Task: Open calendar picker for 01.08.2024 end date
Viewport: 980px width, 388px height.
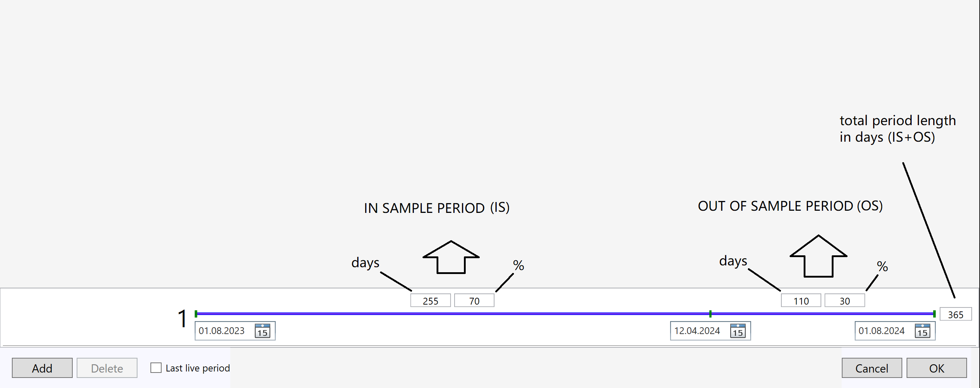Action: click(922, 331)
